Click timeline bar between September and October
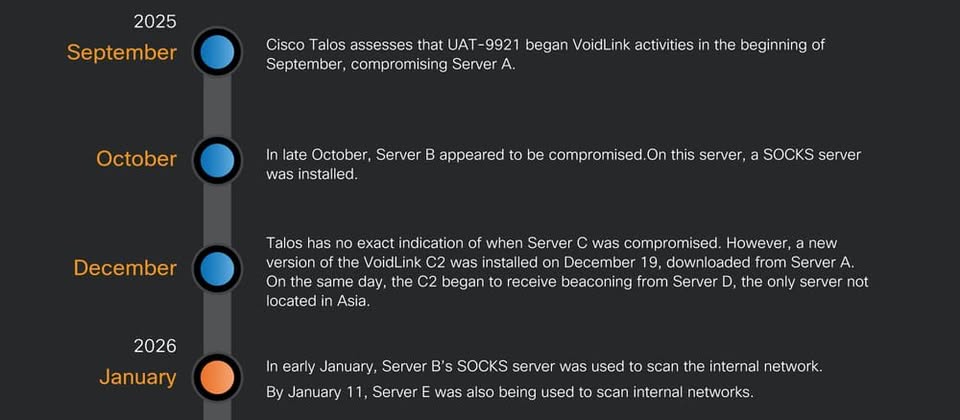The width and height of the screenshot is (960, 420). [217, 106]
